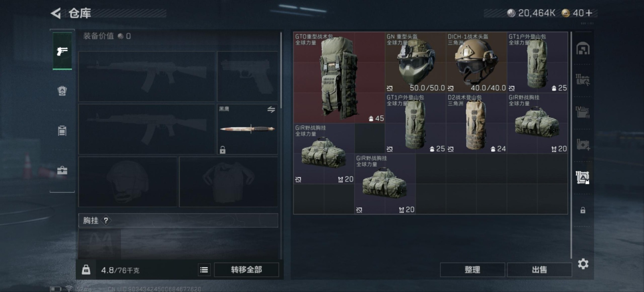Screen dimensions: 644x292
Task: Select the DICH-1战术头盔 helmet item
Action: [476, 62]
